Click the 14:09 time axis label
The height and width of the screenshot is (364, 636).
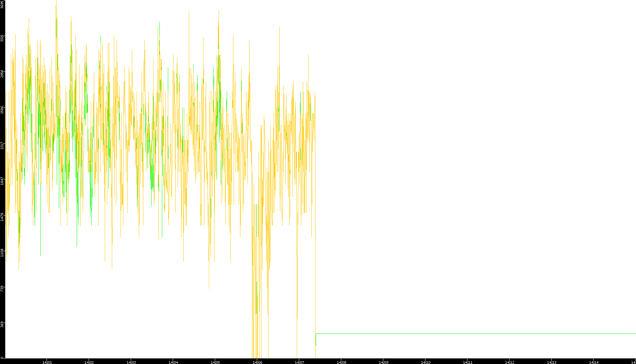tap(383, 362)
